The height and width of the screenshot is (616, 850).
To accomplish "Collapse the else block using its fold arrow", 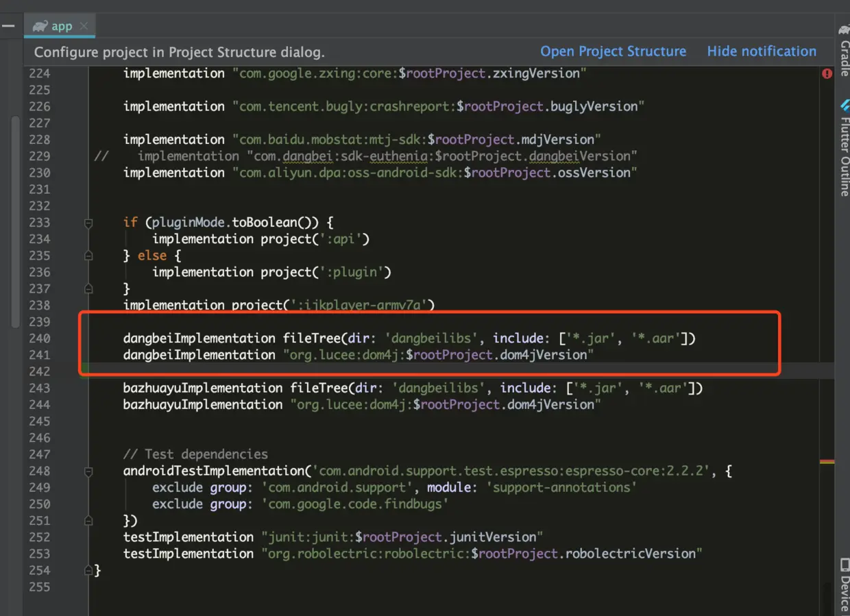I will (x=88, y=255).
